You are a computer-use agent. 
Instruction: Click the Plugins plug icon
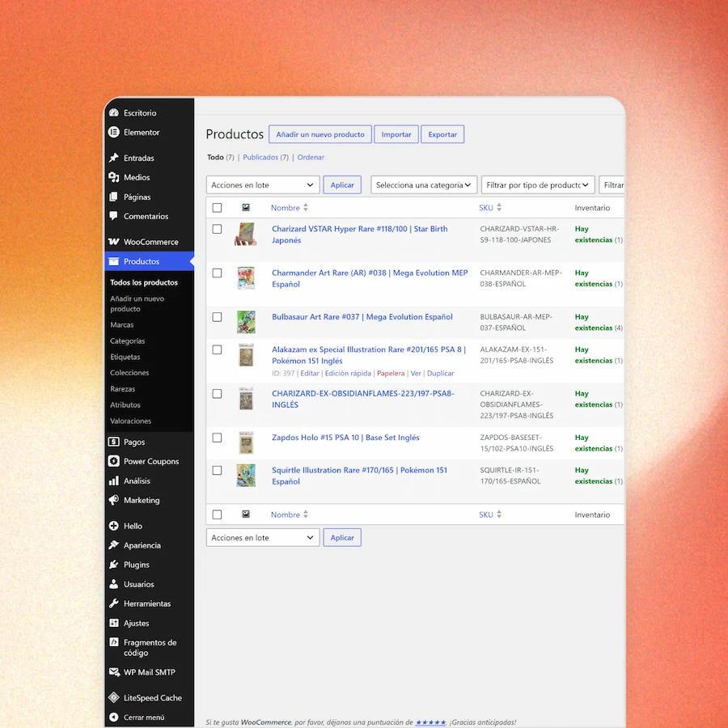pyautogui.click(x=114, y=565)
